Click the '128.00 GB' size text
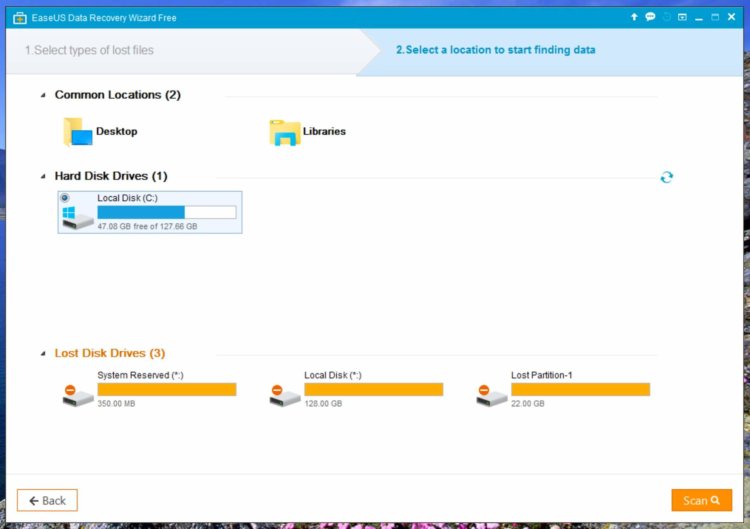Viewport: 750px width, 529px height. (323, 404)
